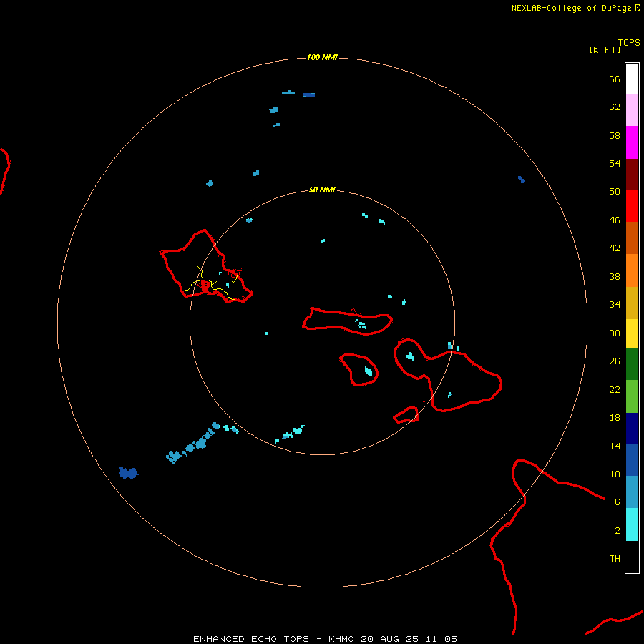Image resolution: width=644 pixels, height=644 pixels.
Task: Click the '38' legend value
Action: pos(615,276)
